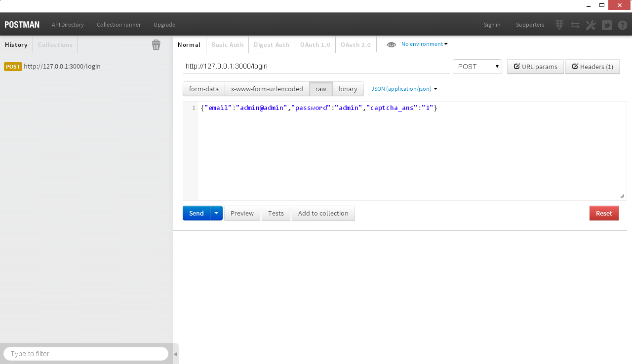The width and height of the screenshot is (632, 364).
Task: Select the Basic Auth tab
Action: point(228,45)
